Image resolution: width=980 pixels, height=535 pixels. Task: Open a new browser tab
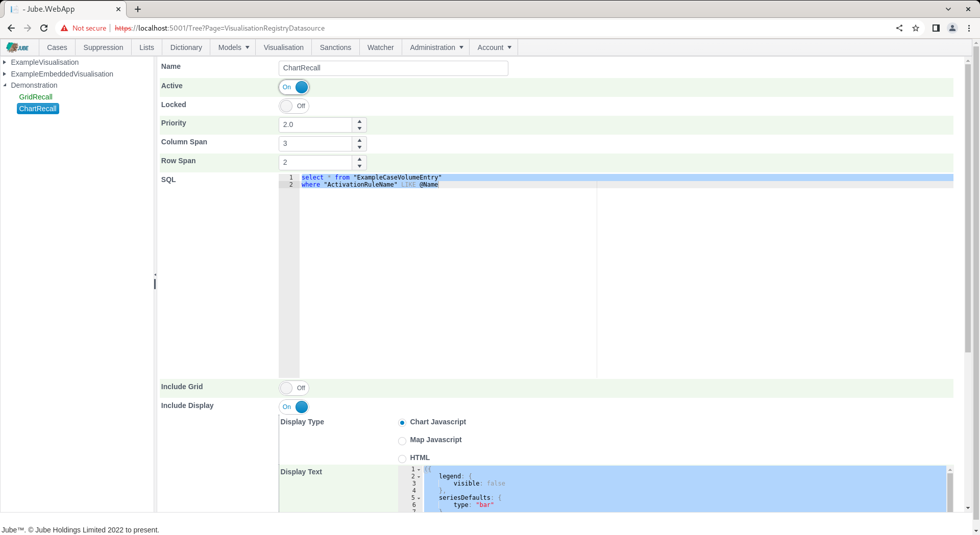(138, 9)
